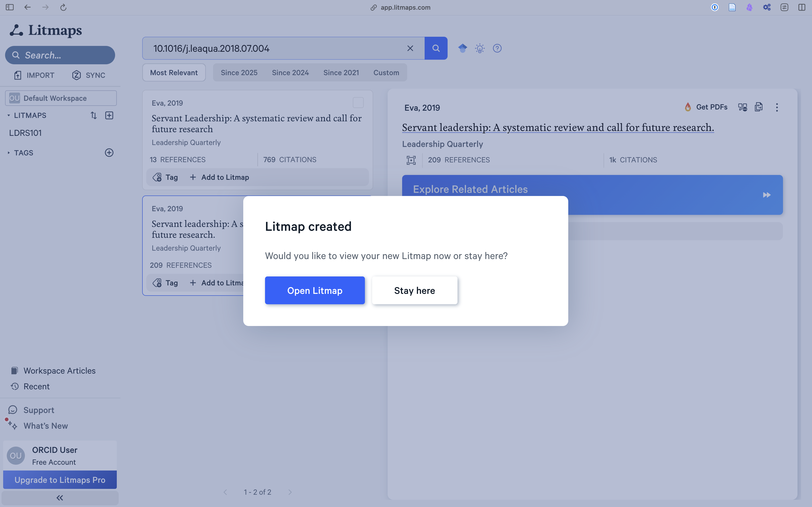Screen dimensions: 812x507
Task: Click the 1Password extension icon
Action: [x=715, y=7]
